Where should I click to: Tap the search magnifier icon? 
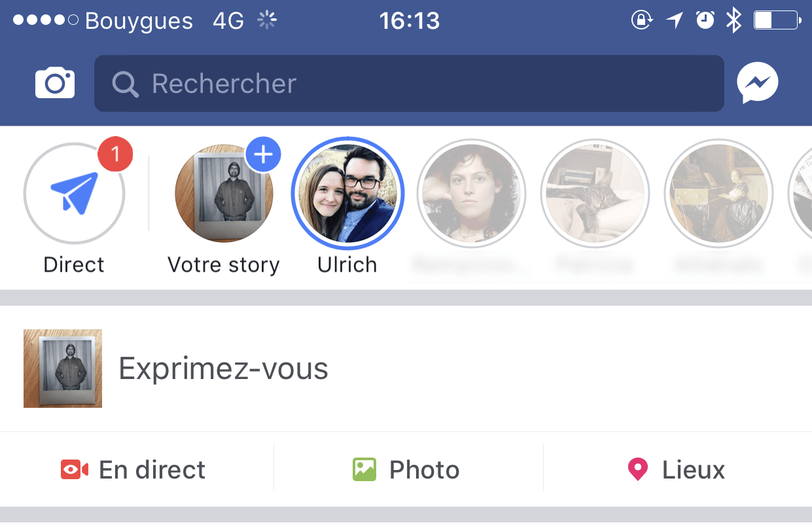[x=125, y=84]
